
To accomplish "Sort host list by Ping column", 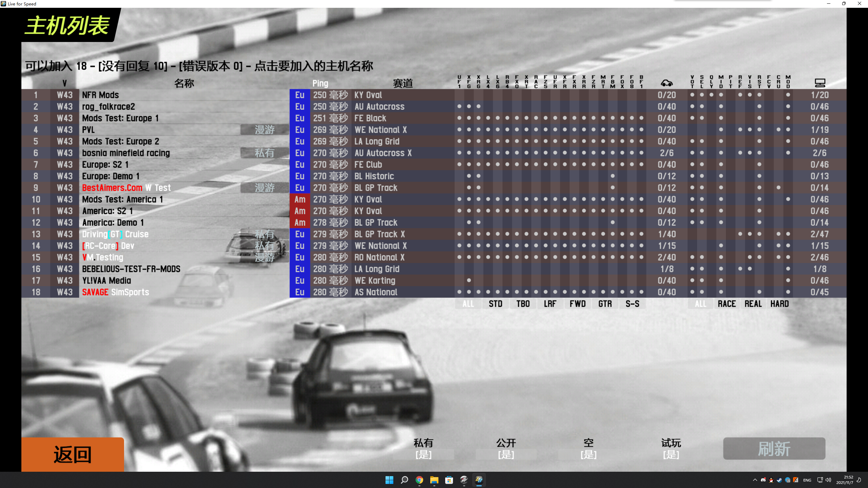I will [x=320, y=83].
